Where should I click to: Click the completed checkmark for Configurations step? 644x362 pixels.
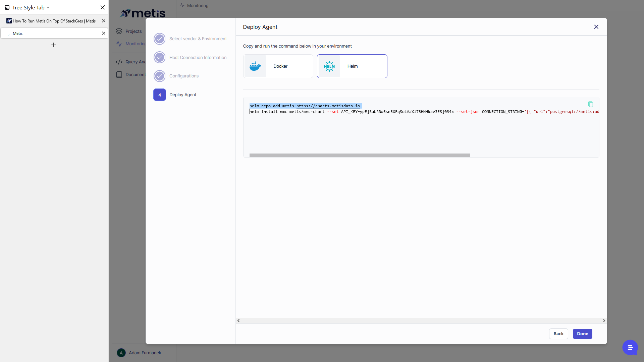click(160, 76)
